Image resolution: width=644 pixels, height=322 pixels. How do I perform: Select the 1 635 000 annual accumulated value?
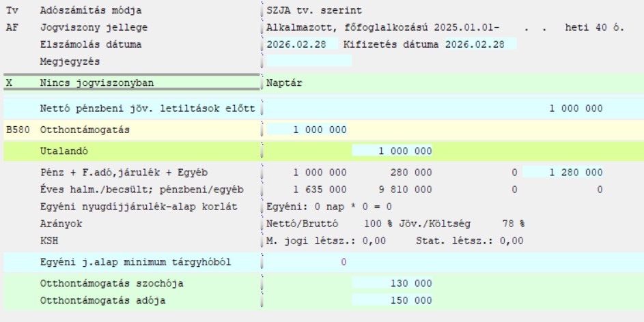pos(320,190)
